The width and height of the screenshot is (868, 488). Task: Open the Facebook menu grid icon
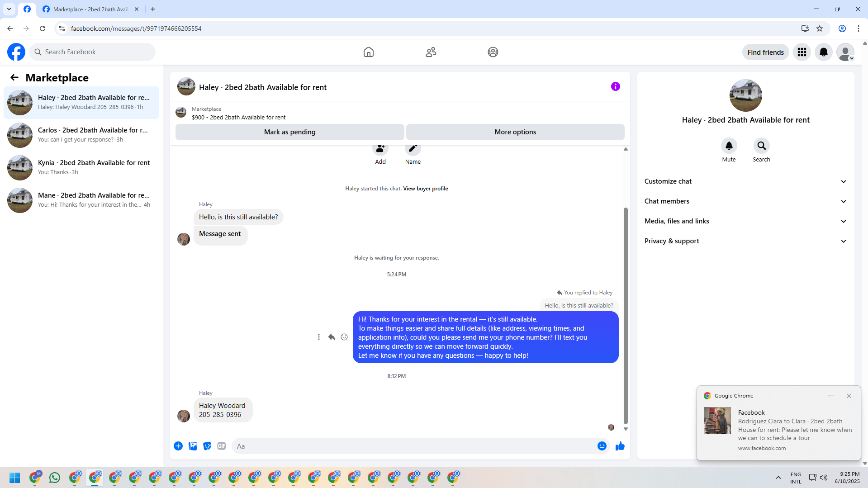pos(802,52)
